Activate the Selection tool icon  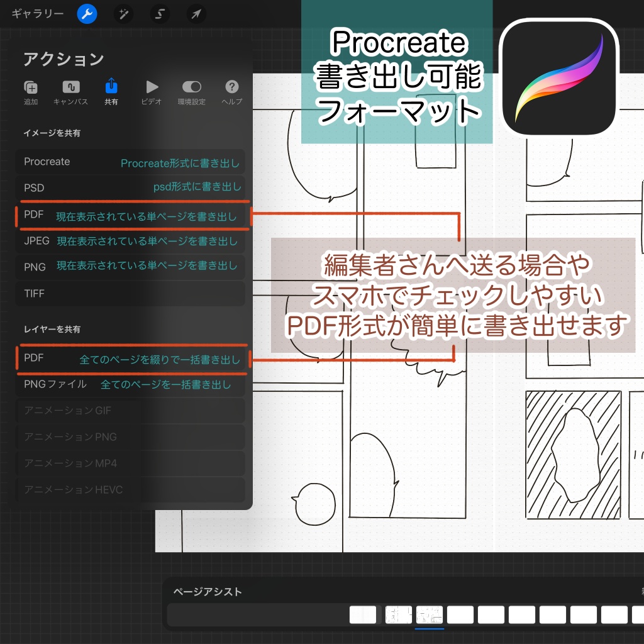(160, 14)
